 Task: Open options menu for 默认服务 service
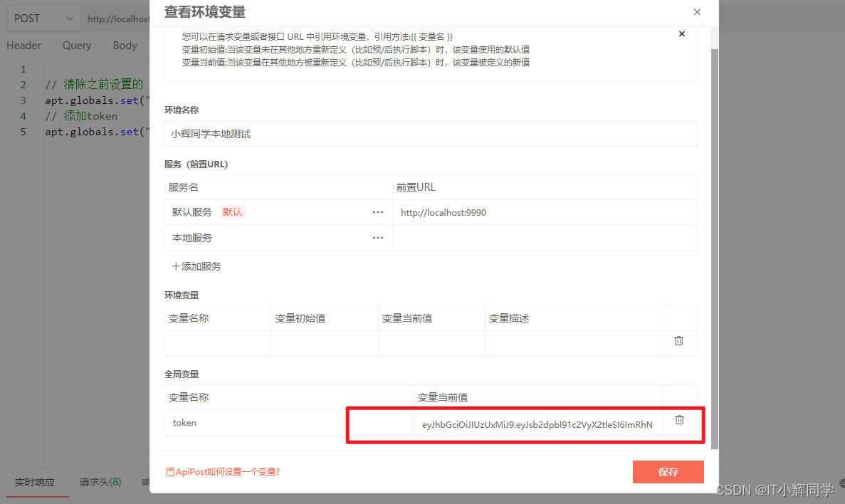(x=378, y=212)
